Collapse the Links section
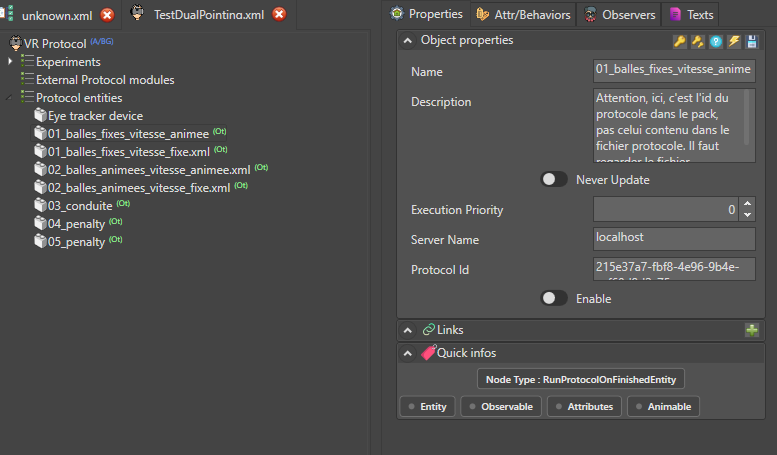 [x=407, y=330]
